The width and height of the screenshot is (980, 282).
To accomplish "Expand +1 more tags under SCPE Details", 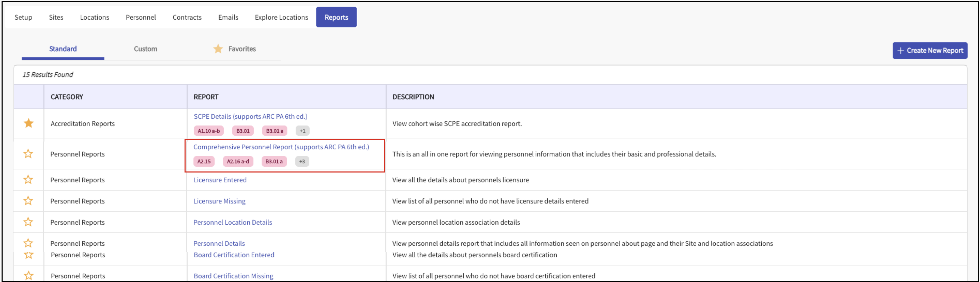I will click(x=302, y=131).
